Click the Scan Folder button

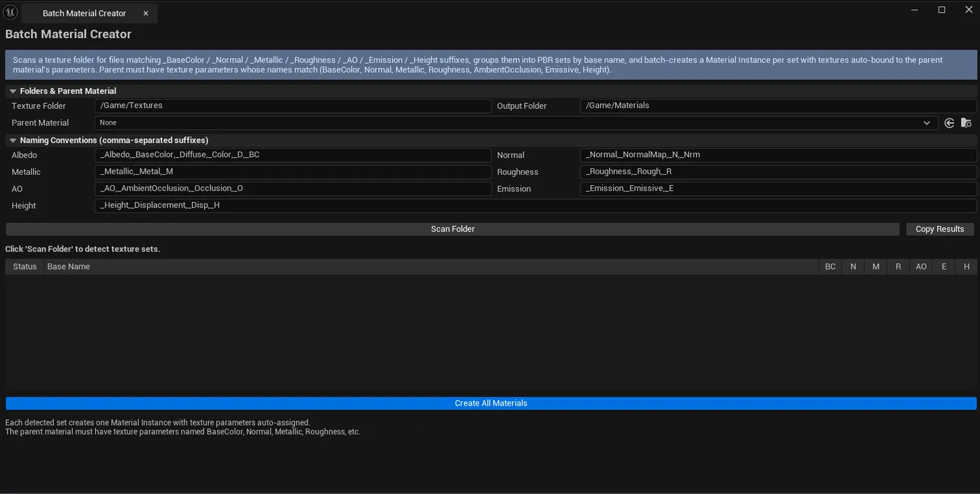tap(453, 229)
